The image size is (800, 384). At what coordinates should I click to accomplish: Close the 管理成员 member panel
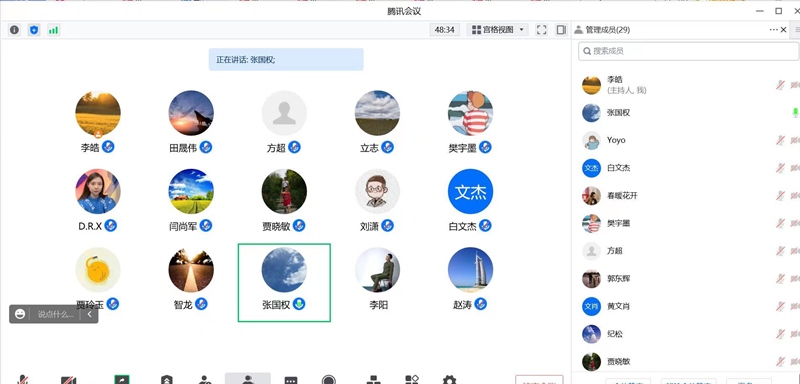click(784, 30)
